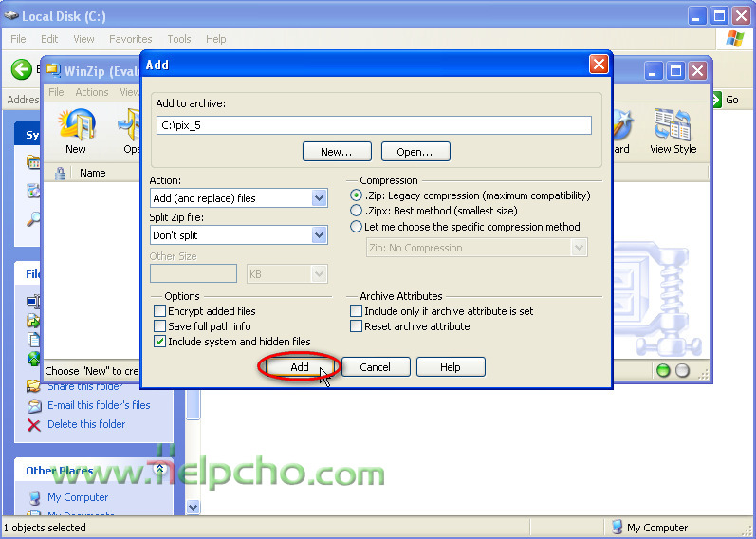Uncheck Include system and hidden files

(x=159, y=342)
